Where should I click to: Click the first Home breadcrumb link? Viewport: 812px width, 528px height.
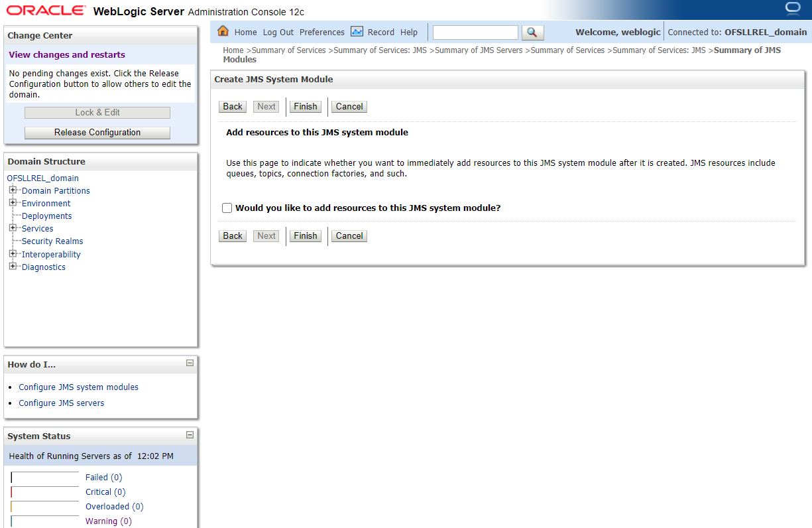[233, 50]
